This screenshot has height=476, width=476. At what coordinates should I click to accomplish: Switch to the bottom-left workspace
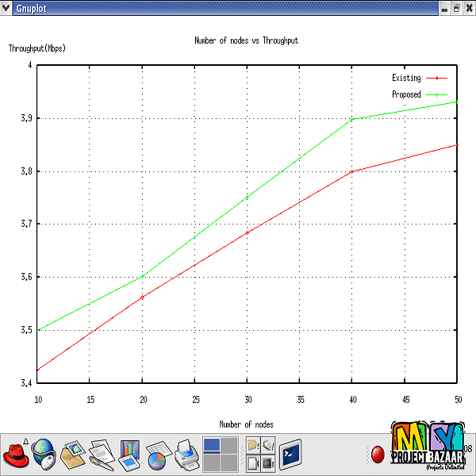click(x=212, y=463)
